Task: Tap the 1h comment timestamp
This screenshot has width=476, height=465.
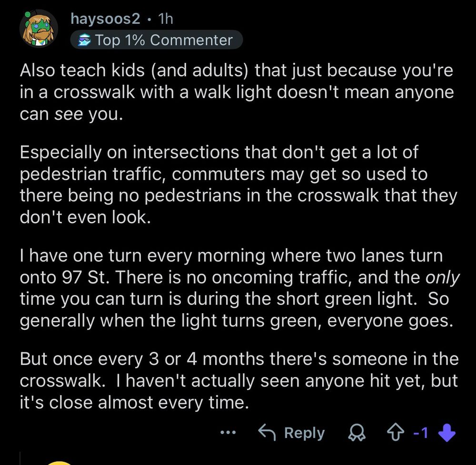Action: [x=166, y=19]
